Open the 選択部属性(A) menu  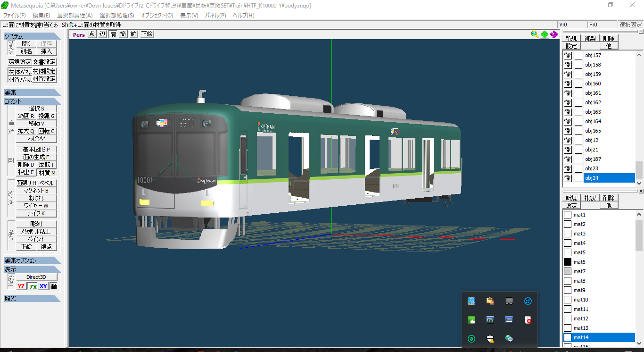pos(75,15)
